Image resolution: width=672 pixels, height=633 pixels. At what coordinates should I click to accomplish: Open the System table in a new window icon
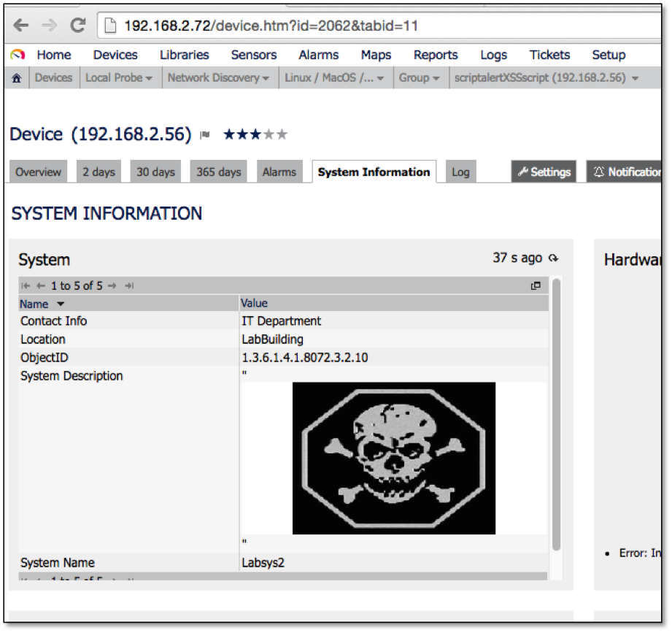536,286
